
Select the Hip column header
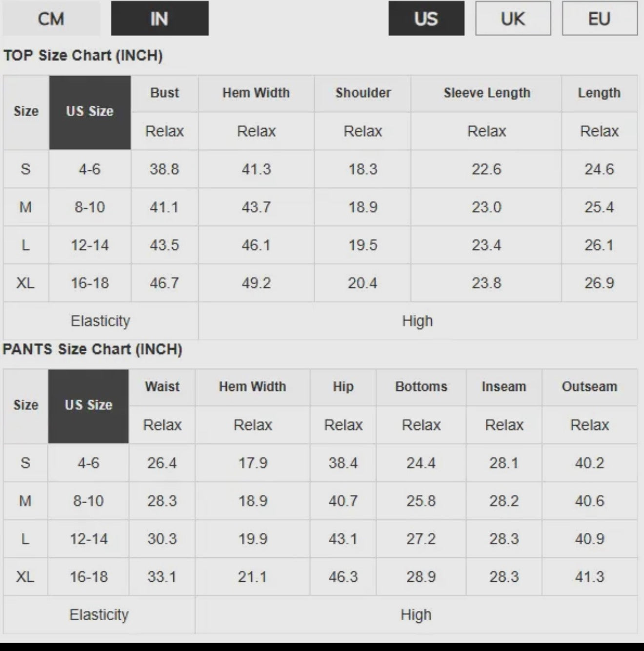(343, 387)
